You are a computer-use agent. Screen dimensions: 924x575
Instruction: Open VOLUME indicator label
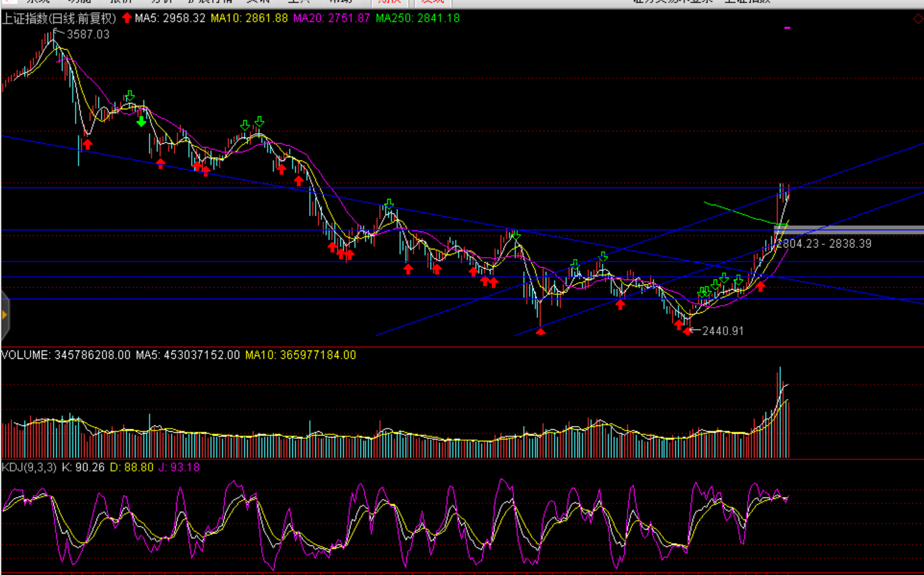pos(26,355)
